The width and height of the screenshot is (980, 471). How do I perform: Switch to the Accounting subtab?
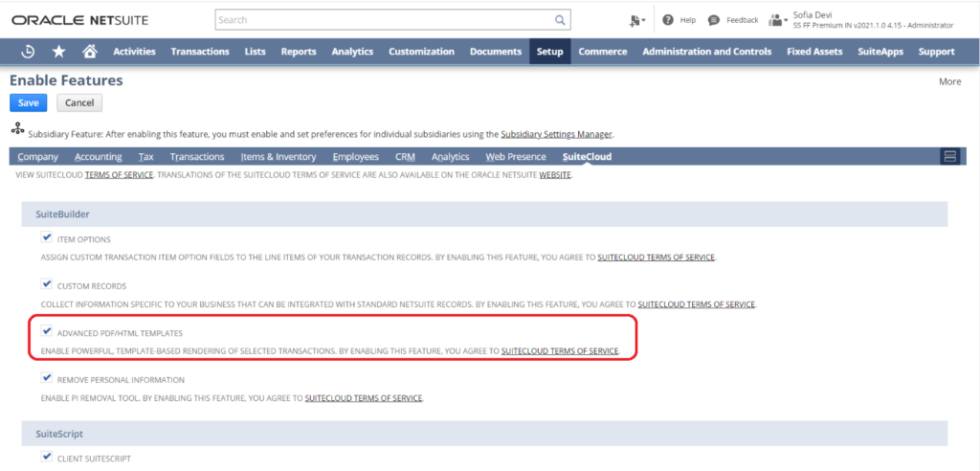coord(98,156)
